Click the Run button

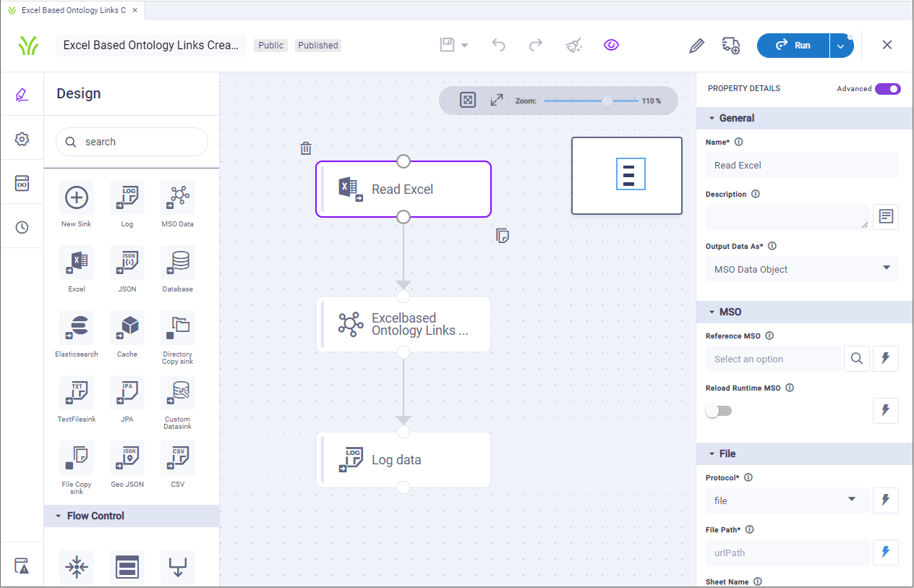point(793,45)
